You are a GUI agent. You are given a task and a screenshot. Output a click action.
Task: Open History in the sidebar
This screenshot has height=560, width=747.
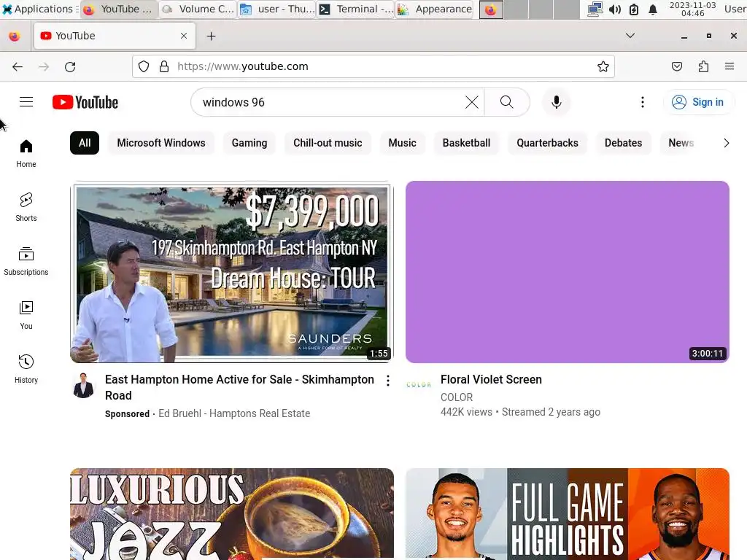26,369
